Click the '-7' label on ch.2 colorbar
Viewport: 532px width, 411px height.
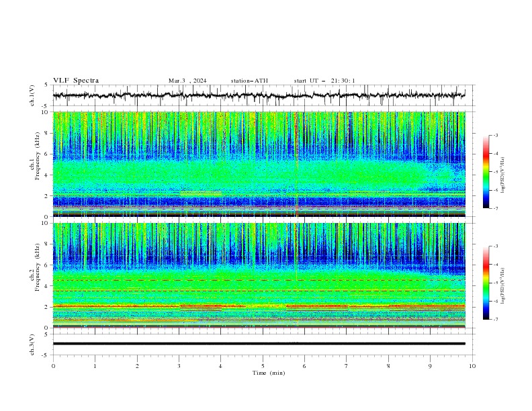tap(495, 320)
